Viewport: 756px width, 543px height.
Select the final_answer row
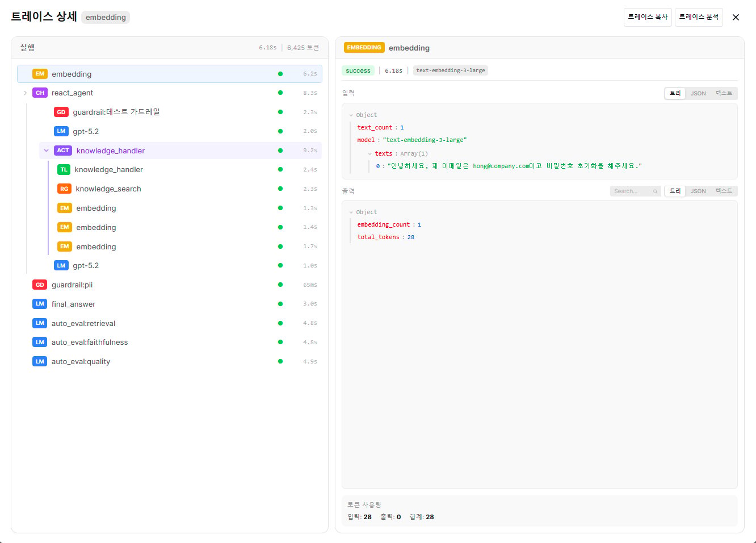[x=170, y=304]
